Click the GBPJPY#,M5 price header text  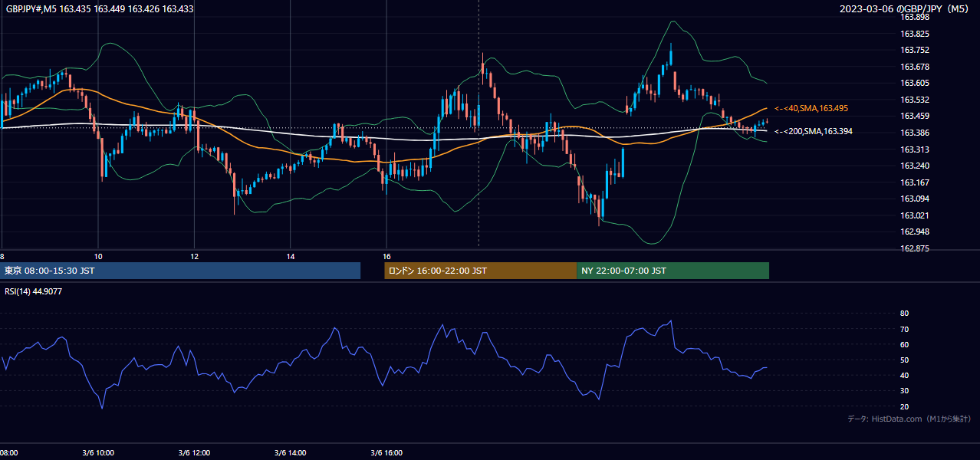[100, 9]
